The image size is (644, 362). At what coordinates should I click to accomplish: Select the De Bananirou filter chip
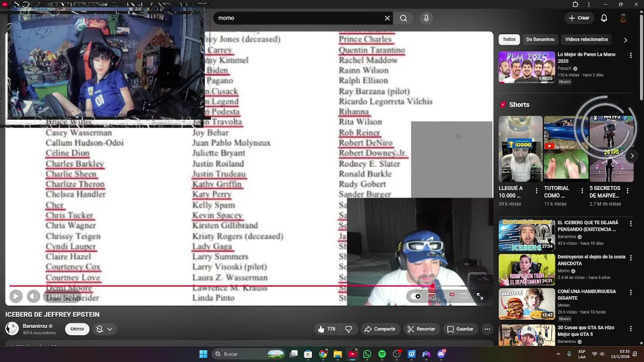point(540,39)
